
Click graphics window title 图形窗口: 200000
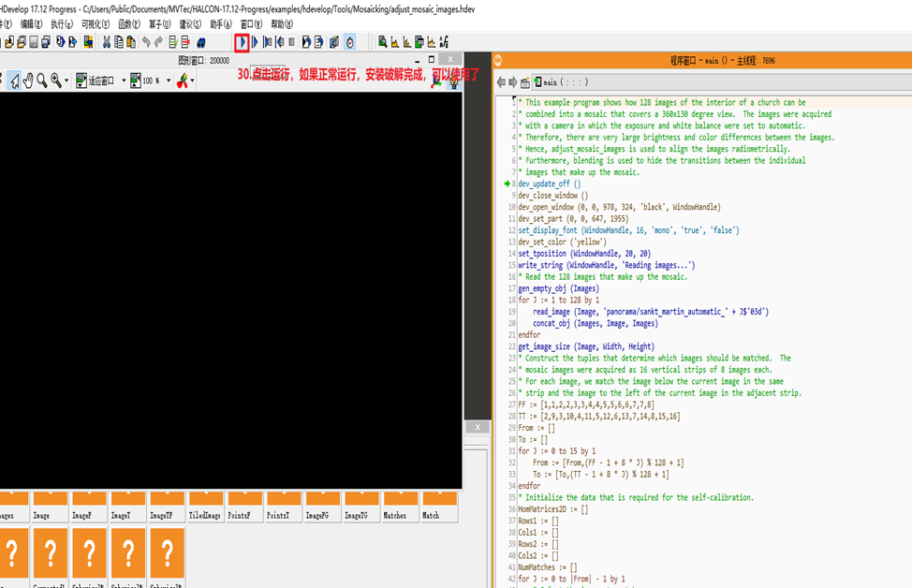203,61
